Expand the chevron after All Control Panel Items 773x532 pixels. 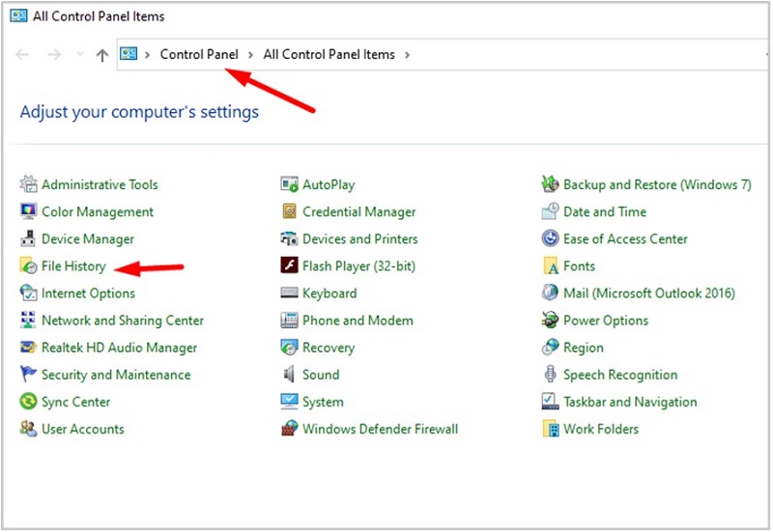point(407,55)
